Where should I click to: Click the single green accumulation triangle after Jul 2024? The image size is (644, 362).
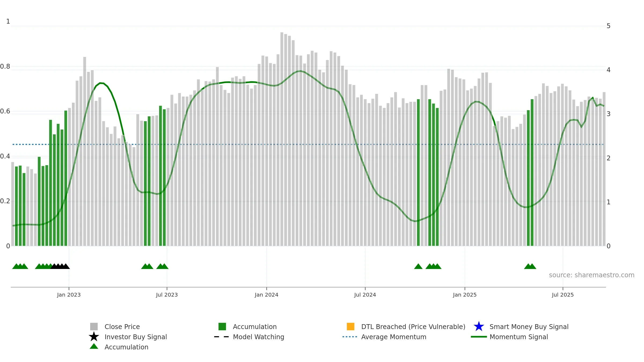[x=418, y=266]
